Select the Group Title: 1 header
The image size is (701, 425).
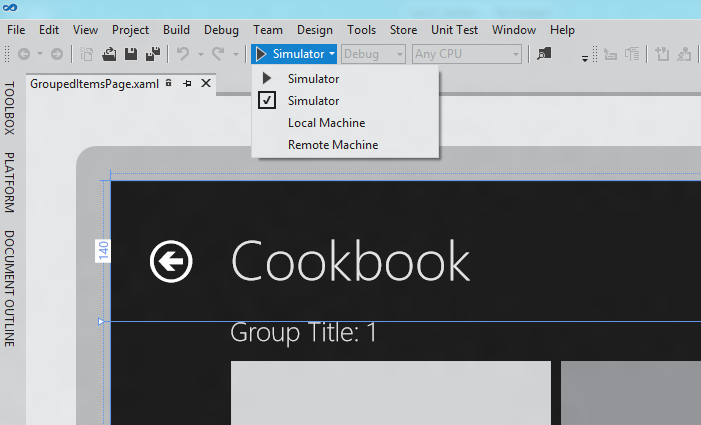304,332
